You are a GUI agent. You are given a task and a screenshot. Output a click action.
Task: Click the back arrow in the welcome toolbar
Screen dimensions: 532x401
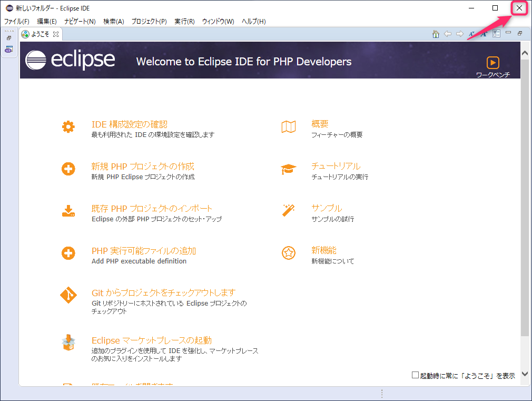pos(448,34)
